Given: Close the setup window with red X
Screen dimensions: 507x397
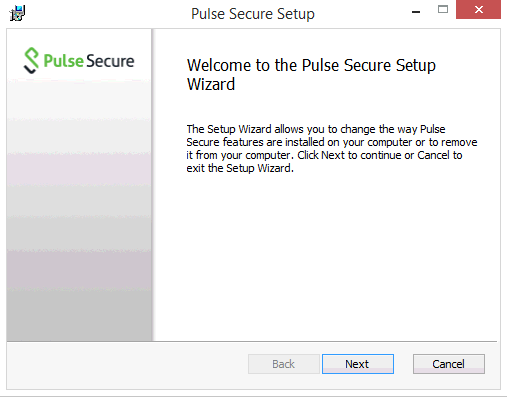Looking at the screenshot, I should 478,10.
